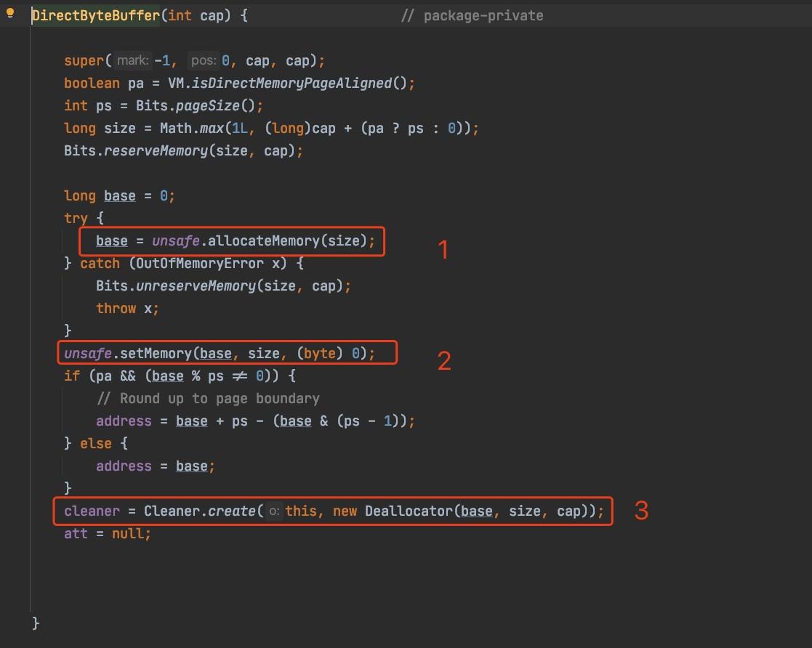This screenshot has height=648, width=812.
Task: Click the unreserveMemory method call
Action: click(196, 286)
